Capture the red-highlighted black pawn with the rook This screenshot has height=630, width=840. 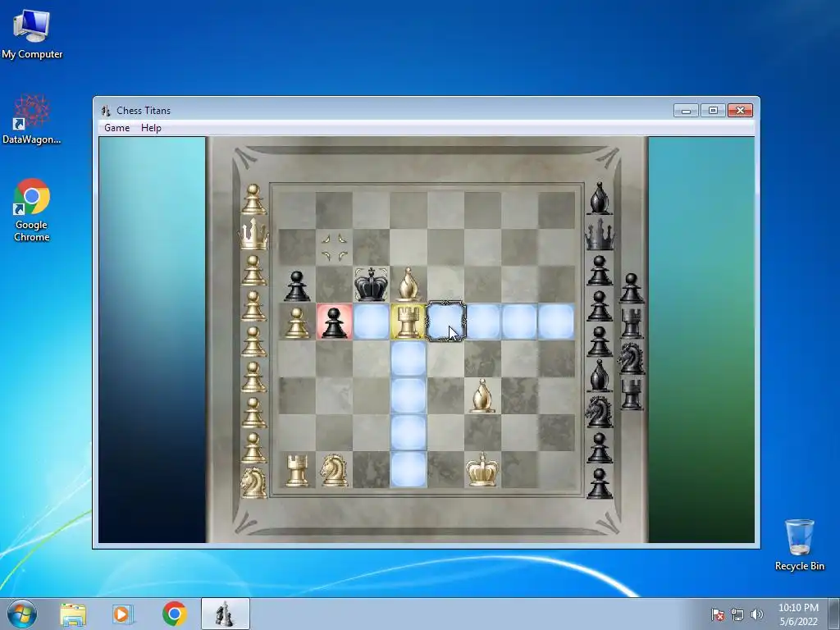(x=335, y=322)
